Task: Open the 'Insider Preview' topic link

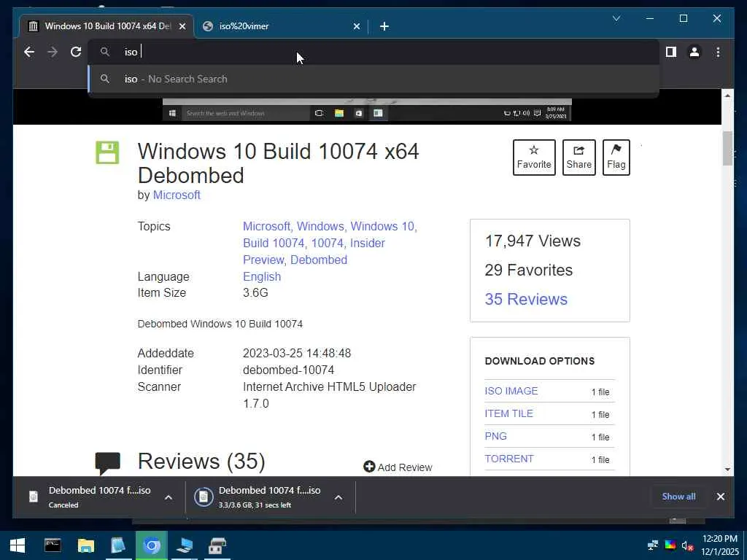Action: (x=314, y=252)
